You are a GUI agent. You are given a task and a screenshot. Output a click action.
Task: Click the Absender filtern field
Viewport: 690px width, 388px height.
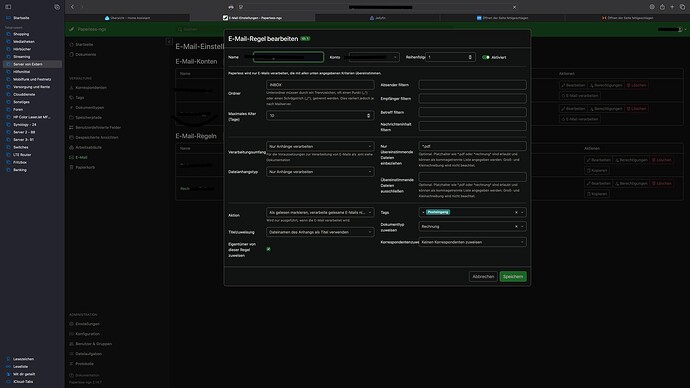point(472,85)
